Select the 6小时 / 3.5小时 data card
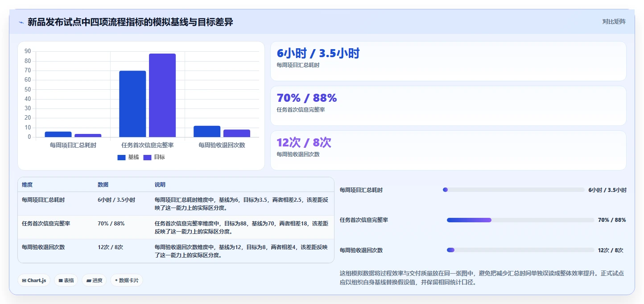This screenshot has height=304, width=644. point(448,61)
